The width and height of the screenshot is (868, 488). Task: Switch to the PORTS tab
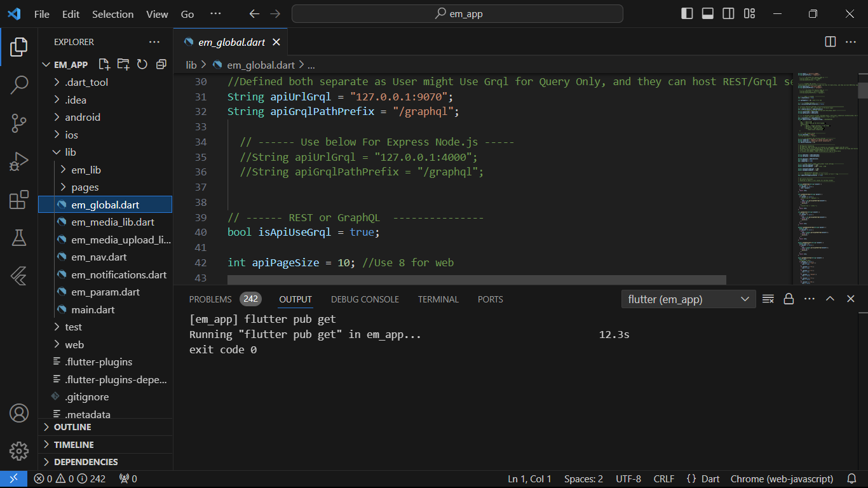click(x=490, y=299)
